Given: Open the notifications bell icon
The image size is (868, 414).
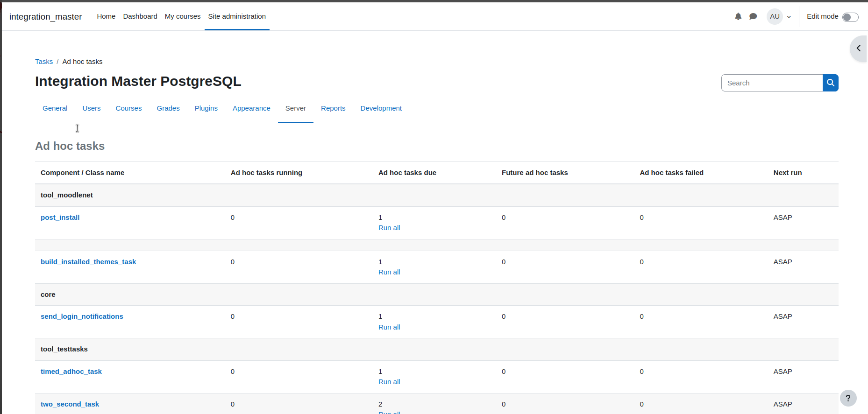Looking at the screenshot, I should 738,16.
